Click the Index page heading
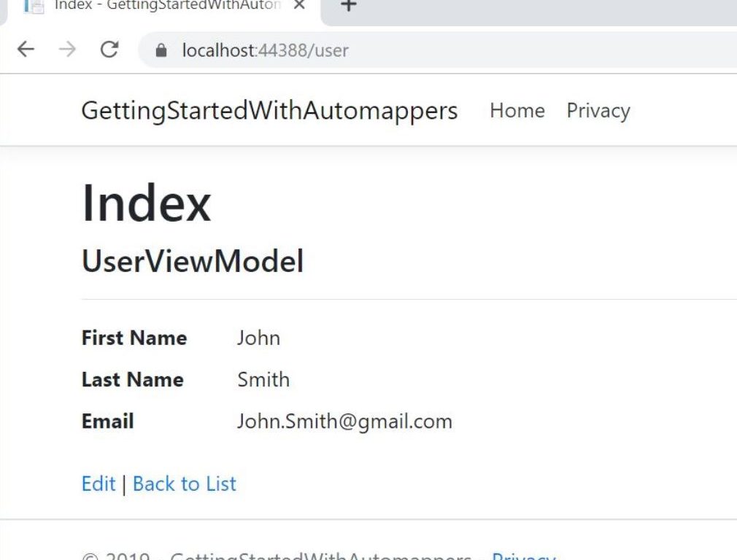The height and width of the screenshot is (560, 737). [x=146, y=203]
